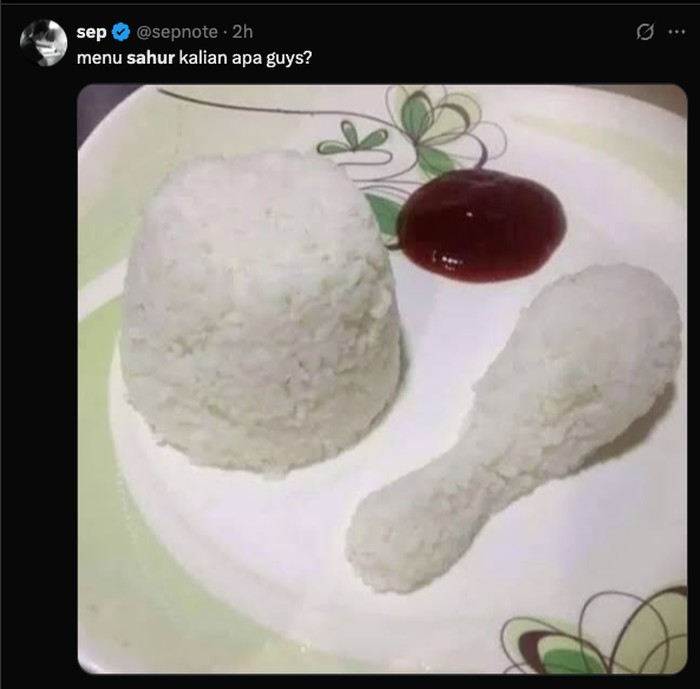Open sep's profile avatar picture
The width and height of the screenshot is (700, 689).
[44, 43]
